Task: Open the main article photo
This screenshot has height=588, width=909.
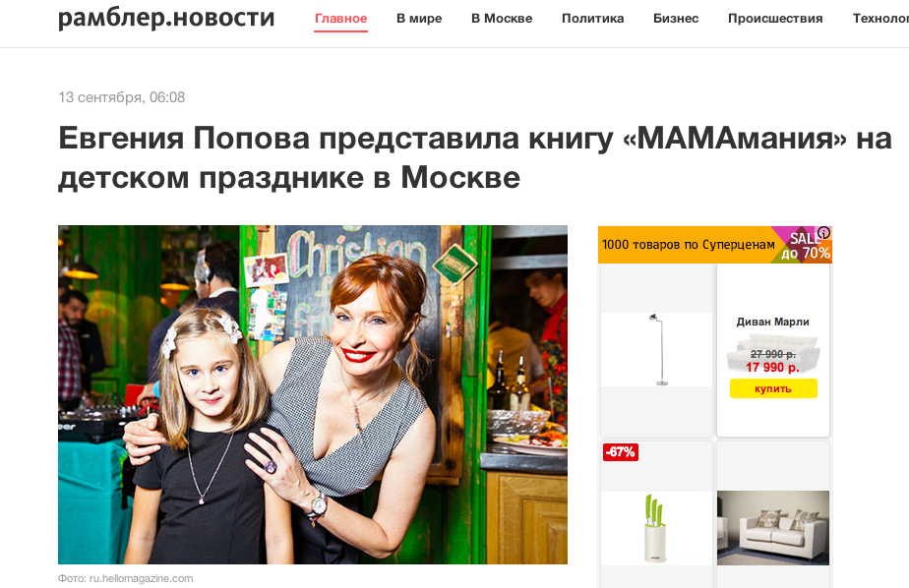Action: pyautogui.click(x=313, y=394)
